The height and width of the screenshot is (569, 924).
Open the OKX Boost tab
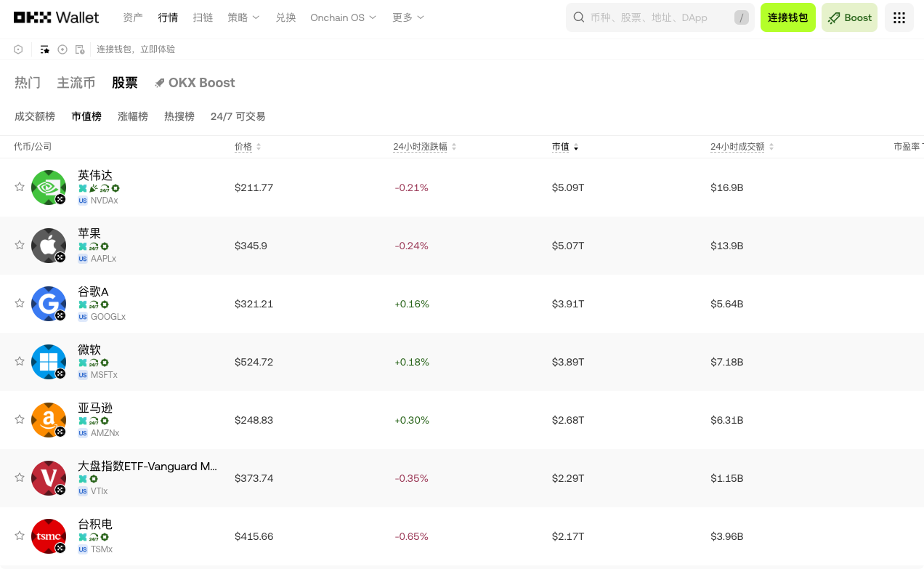(195, 83)
